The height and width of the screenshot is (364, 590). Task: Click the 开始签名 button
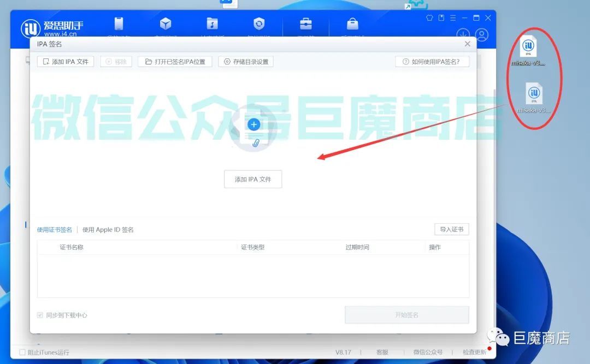click(x=407, y=315)
